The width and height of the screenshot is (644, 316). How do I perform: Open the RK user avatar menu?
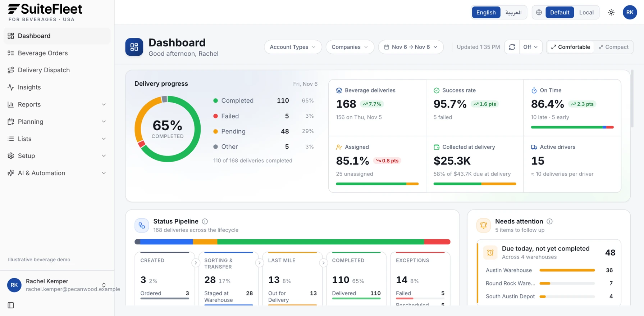pos(630,13)
